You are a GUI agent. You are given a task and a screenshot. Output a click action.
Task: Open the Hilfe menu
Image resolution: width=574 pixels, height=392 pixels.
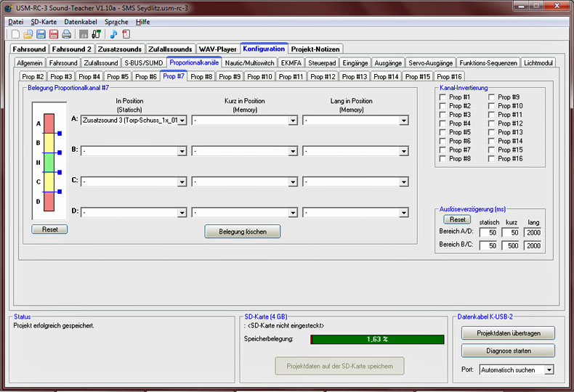[142, 22]
